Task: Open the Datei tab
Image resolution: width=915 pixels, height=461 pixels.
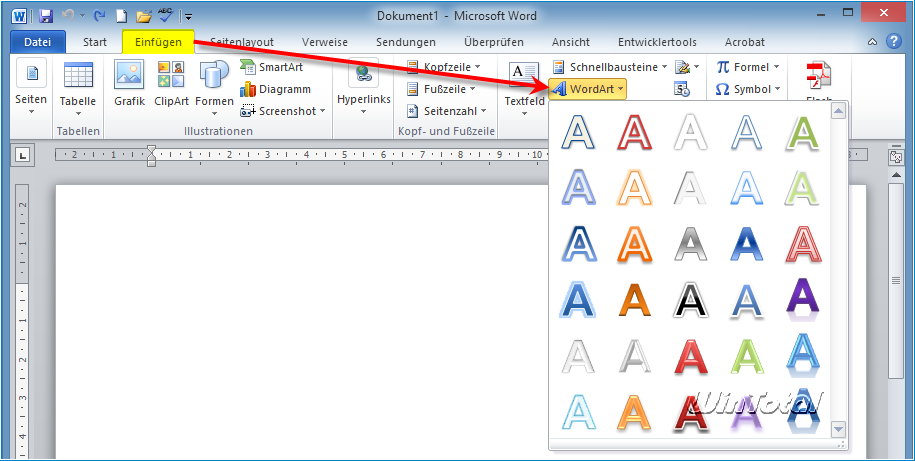Action: pyautogui.click(x=38, y=42)
